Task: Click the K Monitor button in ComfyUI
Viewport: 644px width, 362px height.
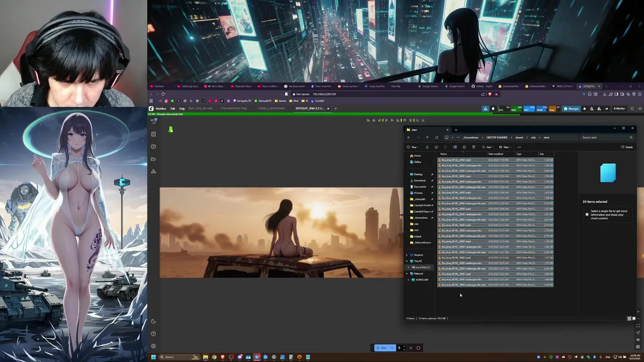Action: click(619, 109)
